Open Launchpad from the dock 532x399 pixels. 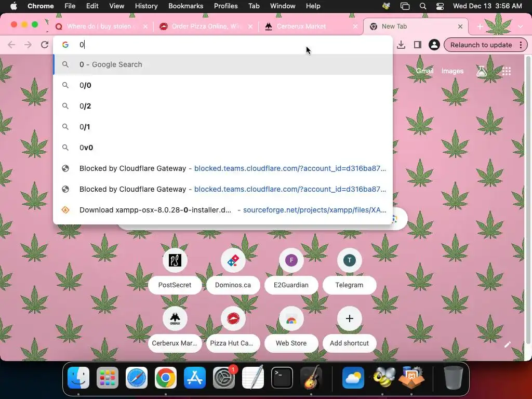(108, 378)
